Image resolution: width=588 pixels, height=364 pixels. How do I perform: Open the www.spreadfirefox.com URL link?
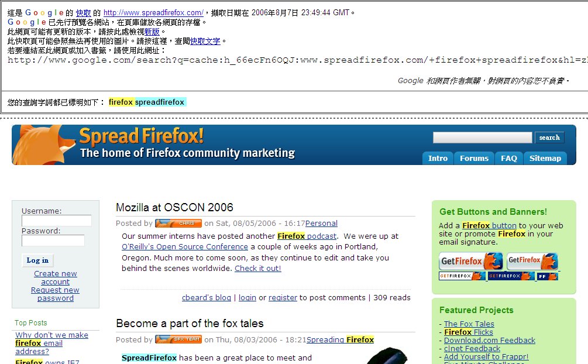153,13
